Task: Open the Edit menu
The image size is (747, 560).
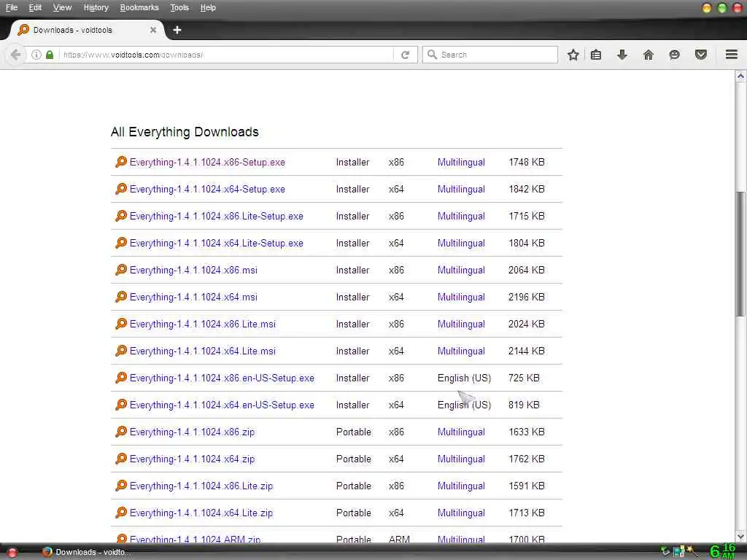Action: coord(35,7)
